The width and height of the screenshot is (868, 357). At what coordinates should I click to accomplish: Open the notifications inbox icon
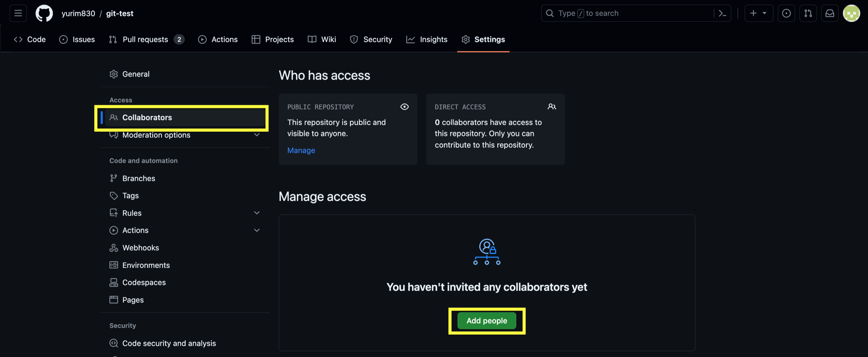[830, 14]
